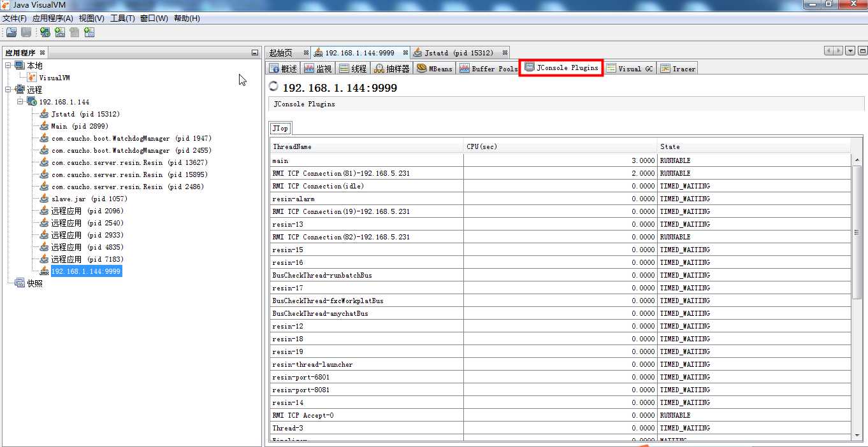Select the main thread row
868x447 pixels.
(560, 160)
